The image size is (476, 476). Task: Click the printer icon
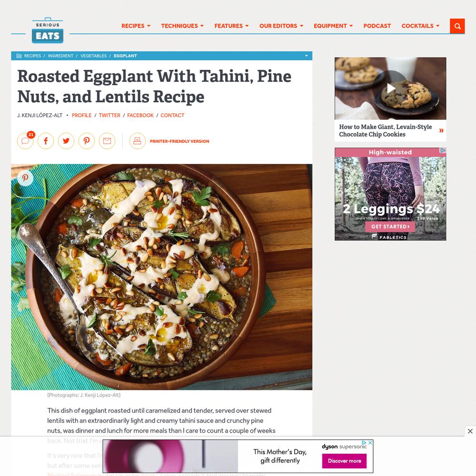(x=137, y=141)
